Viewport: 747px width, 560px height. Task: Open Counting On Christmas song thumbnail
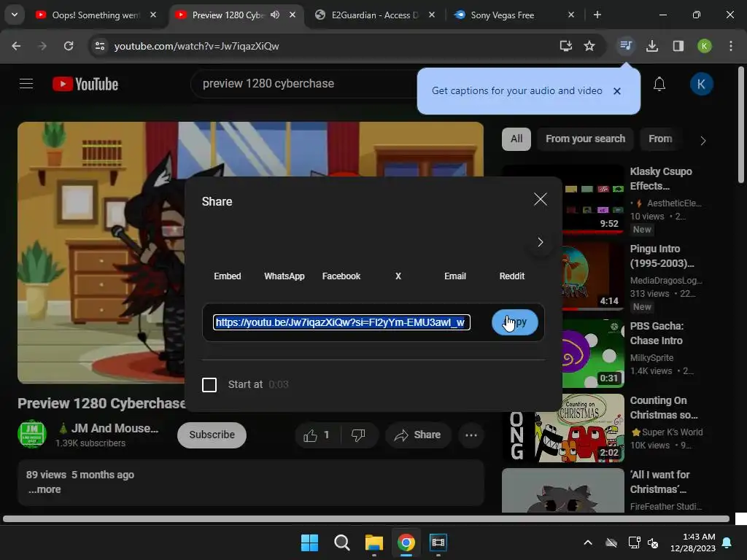(x=563, y=427)
